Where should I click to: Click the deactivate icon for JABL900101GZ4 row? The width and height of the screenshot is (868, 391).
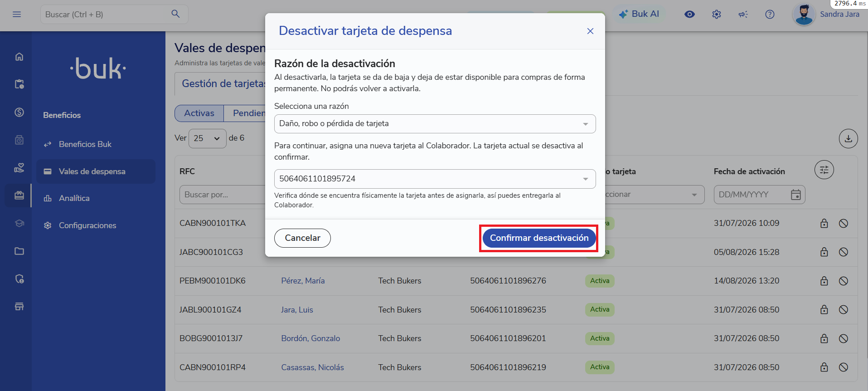click(843, 309)
